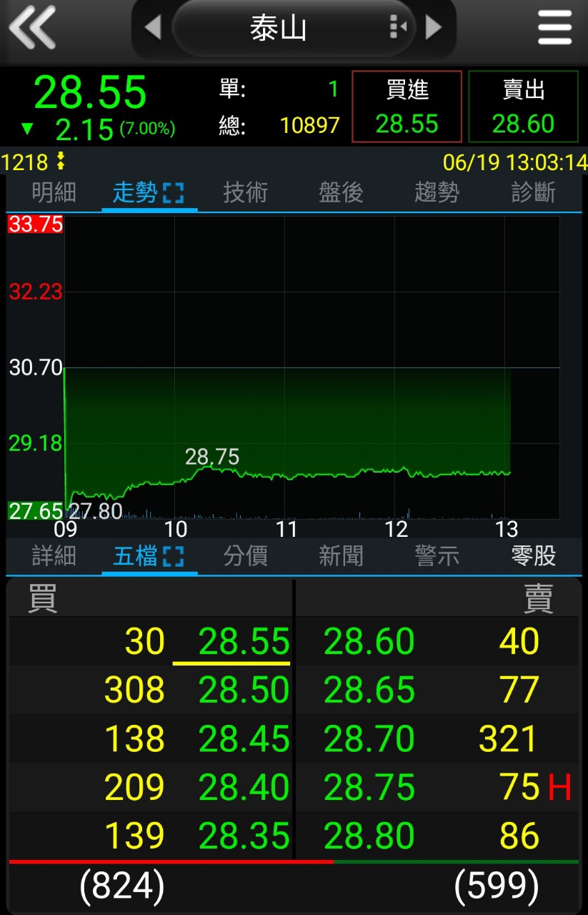Select the bid price 28.45
Screen dimensions: 588x915
[x=244, y=739]
